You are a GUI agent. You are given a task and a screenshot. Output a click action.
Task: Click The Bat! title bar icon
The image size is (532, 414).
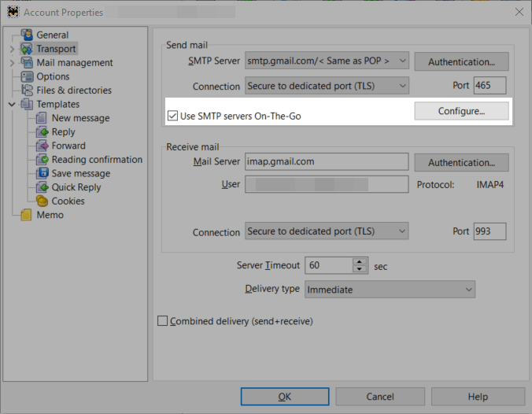click(x=13, y=13)
